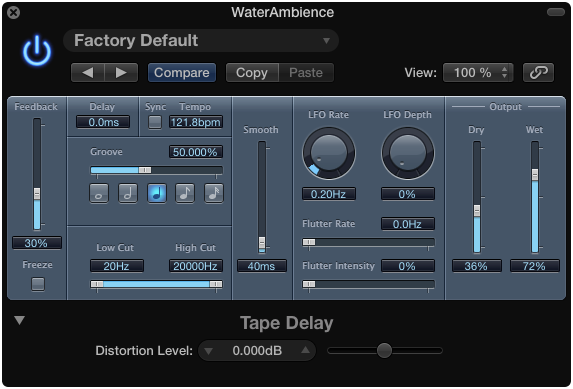573x389 pixels.
Task: Click the Tape Delay plug-in name label
Action: (x=286, y=323)
